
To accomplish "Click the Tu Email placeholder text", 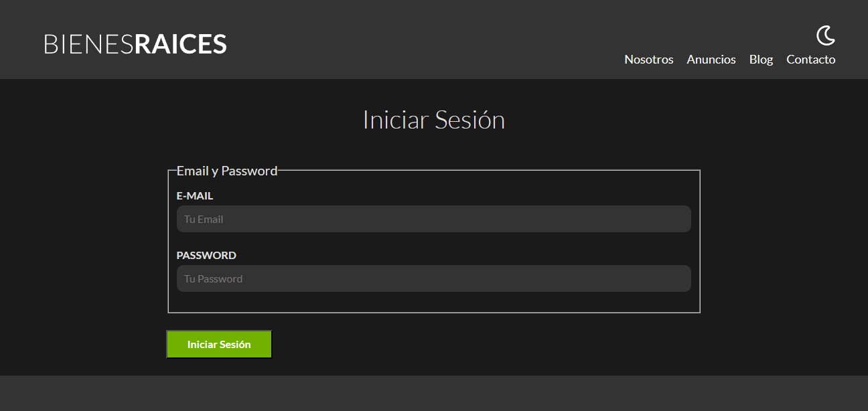I will (204, 220).
